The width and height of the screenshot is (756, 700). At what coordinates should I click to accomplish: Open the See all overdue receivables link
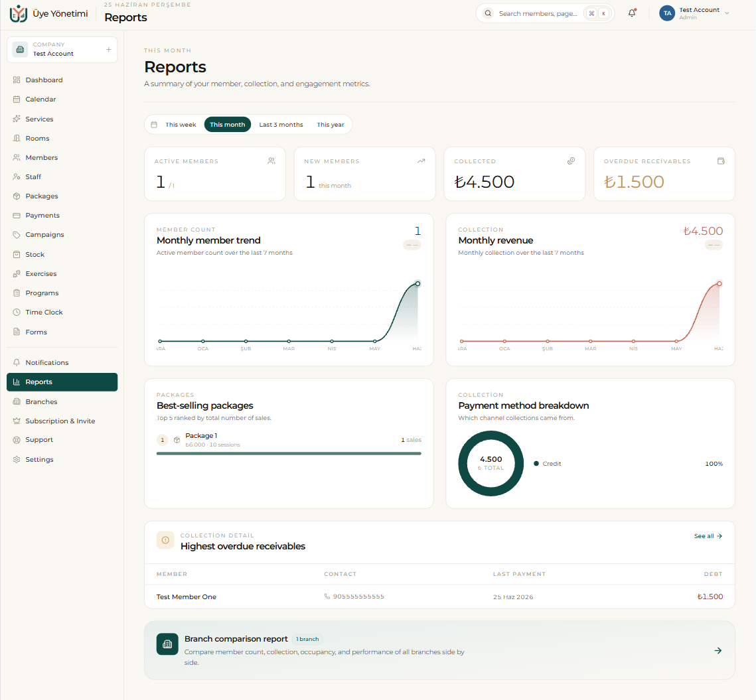point(708,536)
